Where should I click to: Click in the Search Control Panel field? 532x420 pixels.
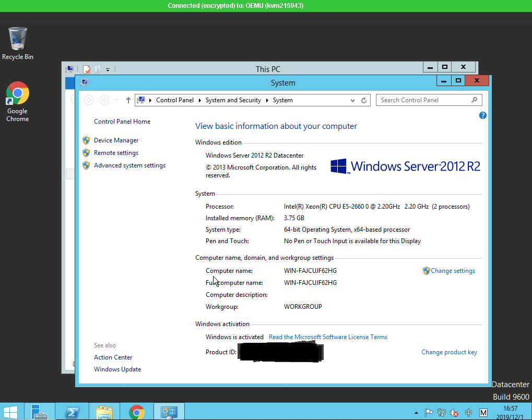point(429,100)
